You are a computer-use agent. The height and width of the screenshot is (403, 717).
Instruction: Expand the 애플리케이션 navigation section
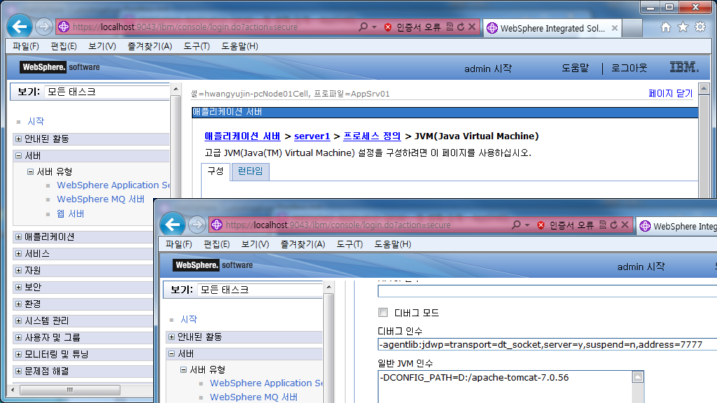(x=18, y=237)
